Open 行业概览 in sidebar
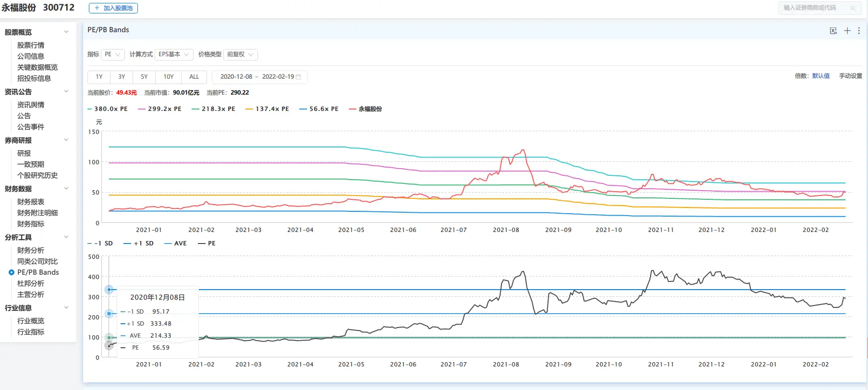Image resolution: width=868 pixels, height=390 pixels. pyautogui.click(x=31, y=321)
